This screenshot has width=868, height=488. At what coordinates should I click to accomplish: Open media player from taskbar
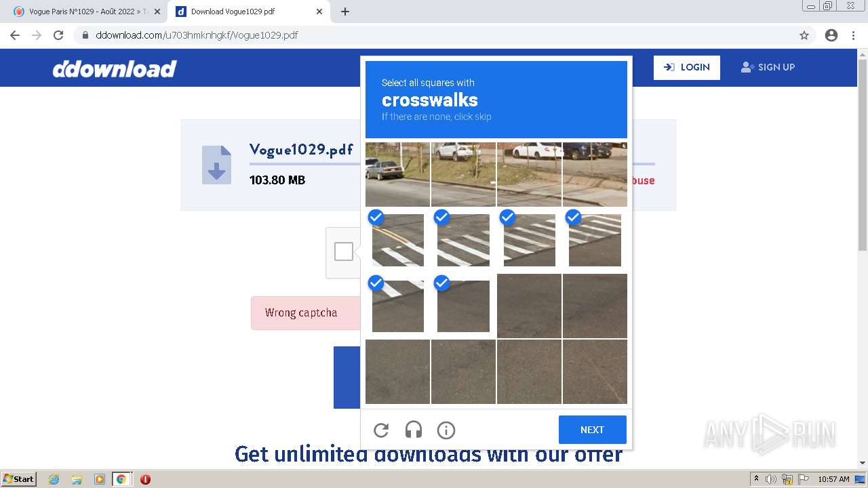pos(99,479)
